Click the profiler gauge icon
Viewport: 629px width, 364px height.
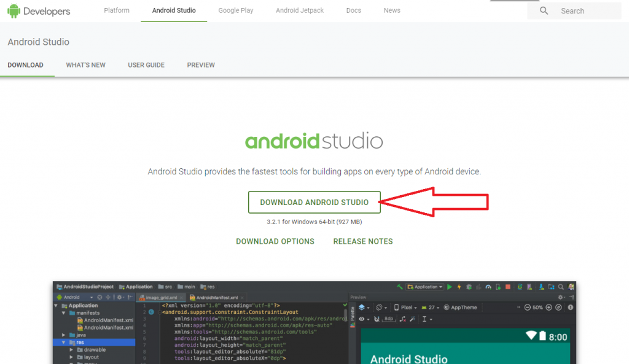tap(488, 287)
